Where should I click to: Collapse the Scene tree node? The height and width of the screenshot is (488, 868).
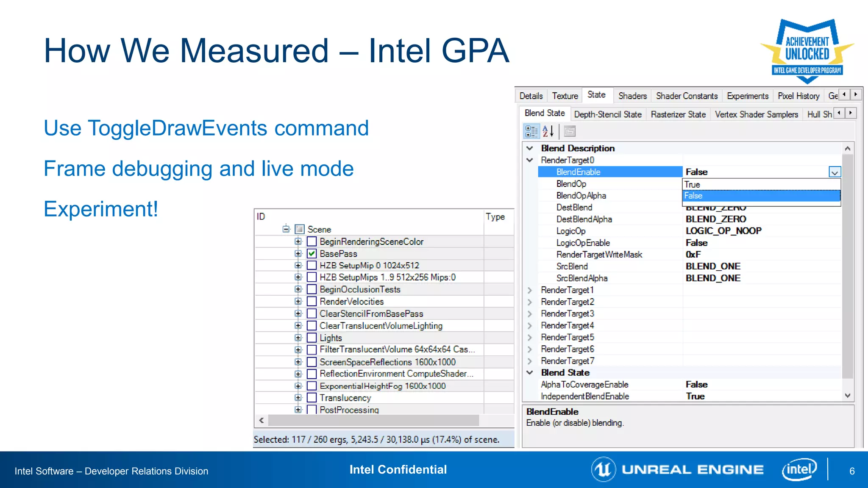286,229
